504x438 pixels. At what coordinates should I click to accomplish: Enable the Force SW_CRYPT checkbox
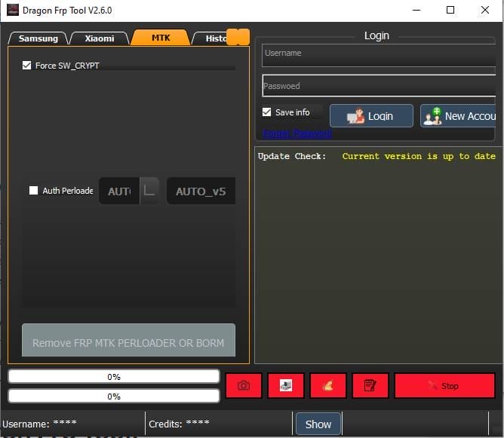pos(26,66)
